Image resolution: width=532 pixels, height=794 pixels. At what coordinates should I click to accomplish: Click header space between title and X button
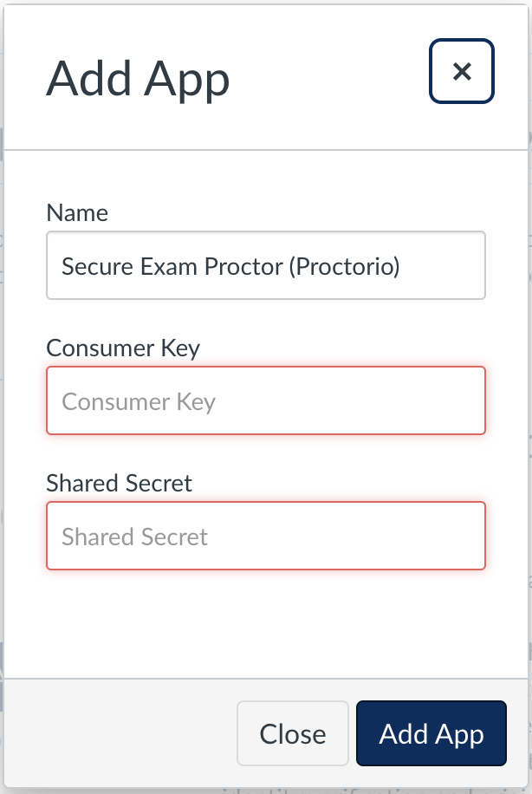pyautogui.click(x=329, y=78)
